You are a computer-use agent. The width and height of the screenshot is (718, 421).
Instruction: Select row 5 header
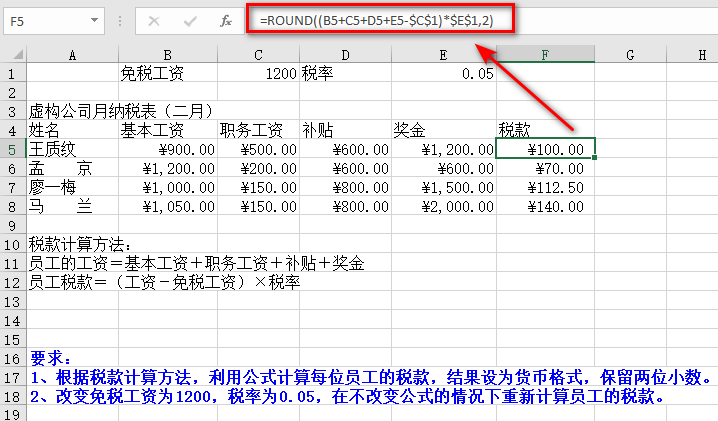click(12, 149)
